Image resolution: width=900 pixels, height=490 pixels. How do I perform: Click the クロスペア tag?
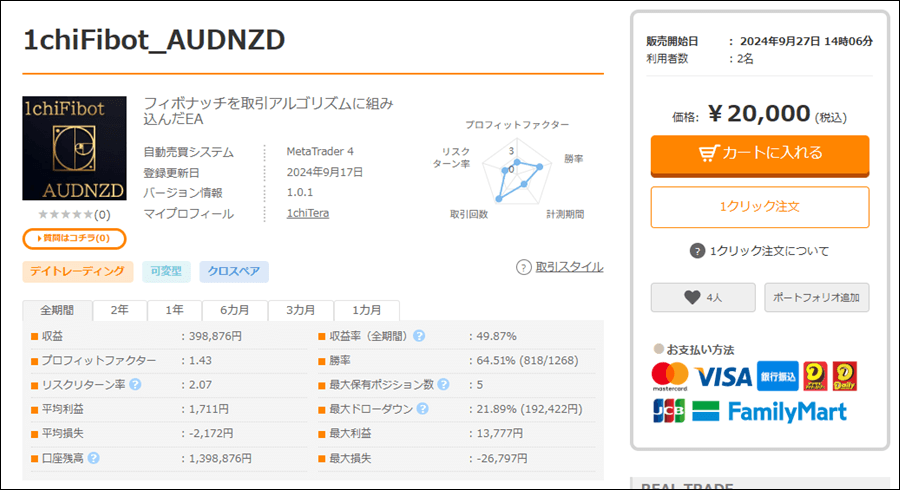click(x=234, y=271)
